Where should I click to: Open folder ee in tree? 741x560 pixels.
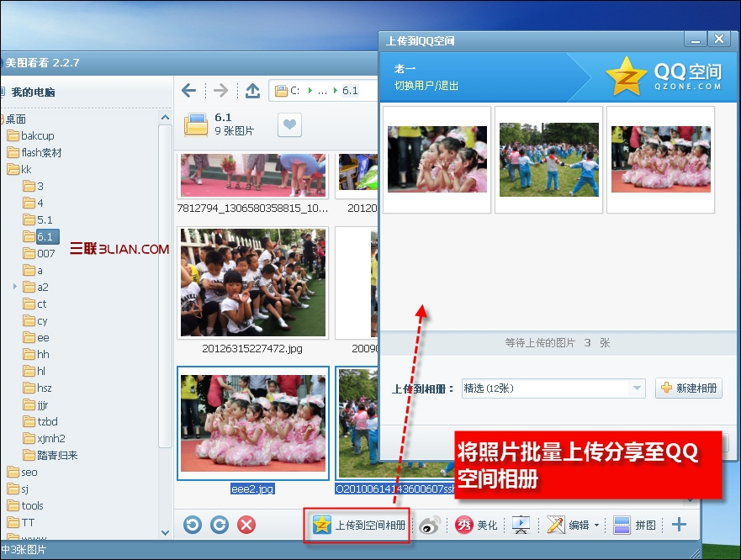click(36, 338)
